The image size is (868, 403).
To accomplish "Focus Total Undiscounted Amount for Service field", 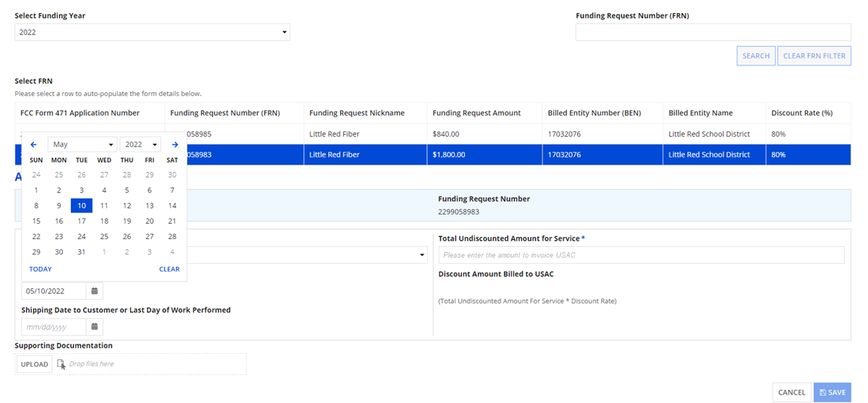I will (x=641, y=255).
